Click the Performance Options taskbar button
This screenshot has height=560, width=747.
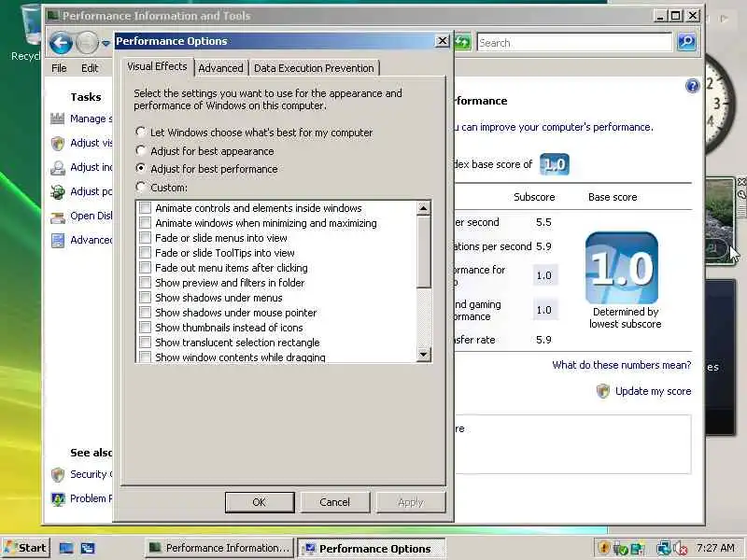pos(372,548)
